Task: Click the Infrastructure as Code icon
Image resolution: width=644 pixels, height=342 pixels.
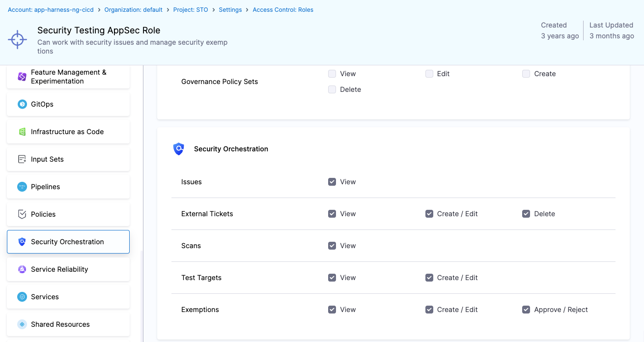Action: coord(22,132)
